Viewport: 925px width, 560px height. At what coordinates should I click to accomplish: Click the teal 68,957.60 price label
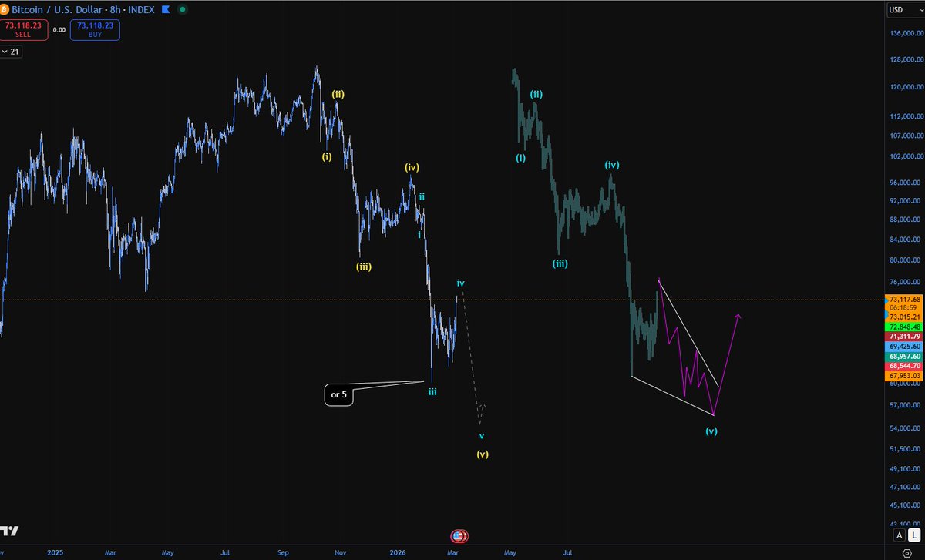tap(903, 357)
